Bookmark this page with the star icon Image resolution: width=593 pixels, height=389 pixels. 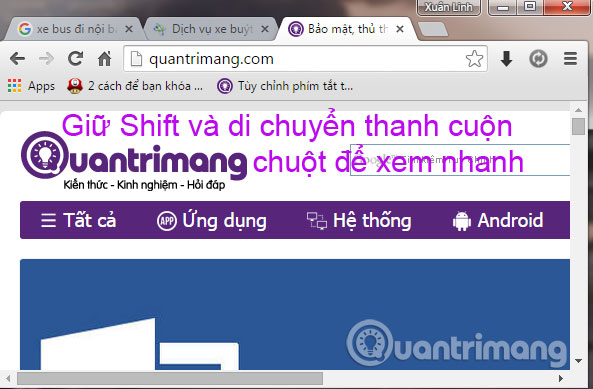tap(474, 59)
